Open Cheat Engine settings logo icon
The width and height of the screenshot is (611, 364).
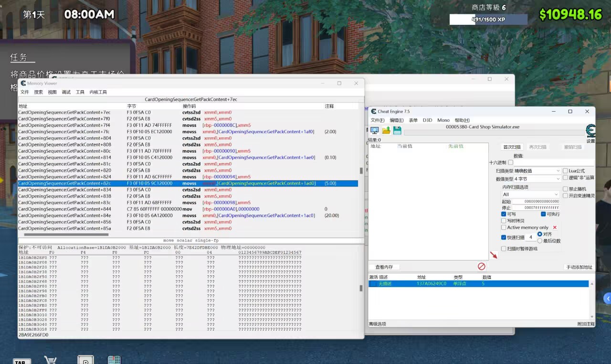point(590,131)
